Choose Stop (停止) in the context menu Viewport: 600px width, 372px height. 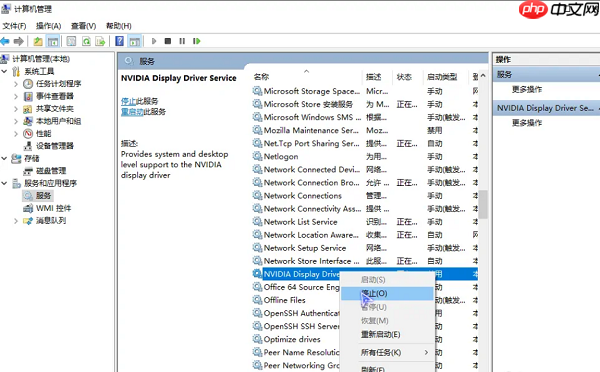(x=387, y=294)
